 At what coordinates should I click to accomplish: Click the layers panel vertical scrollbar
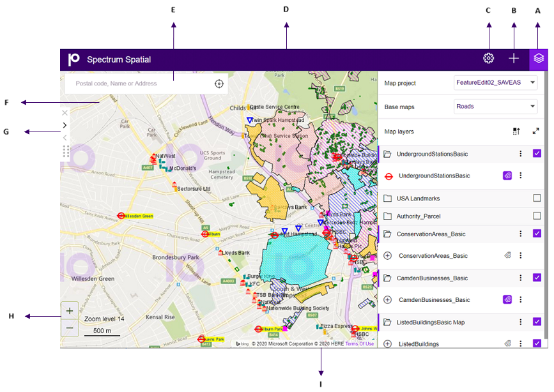546,205
